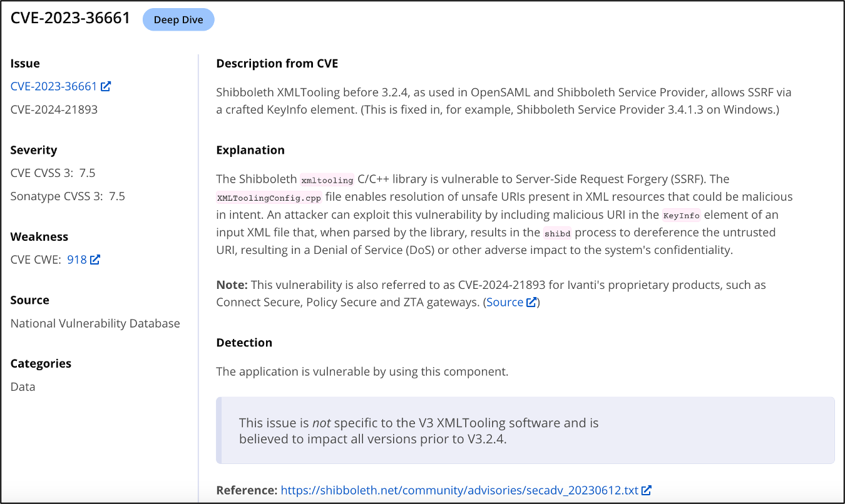
Task: Open the CVE-2023-36661 issue link
Action: click(x=54, y=86)
